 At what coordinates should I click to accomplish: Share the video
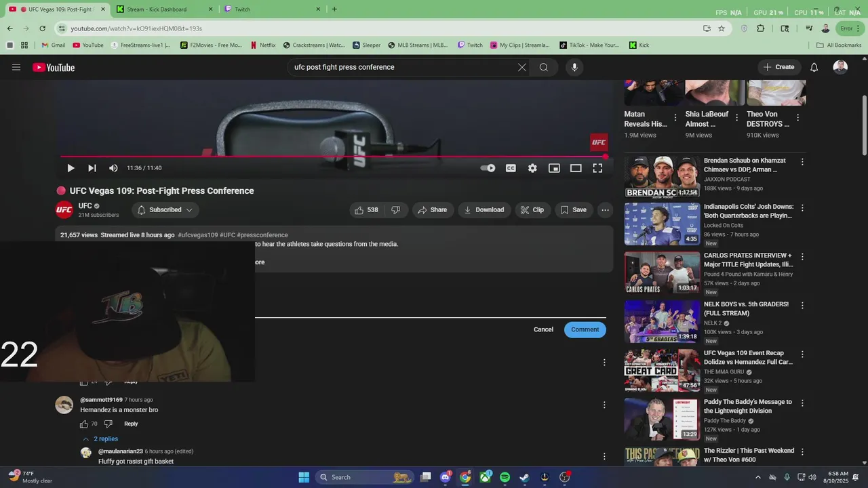coord(433,210)
